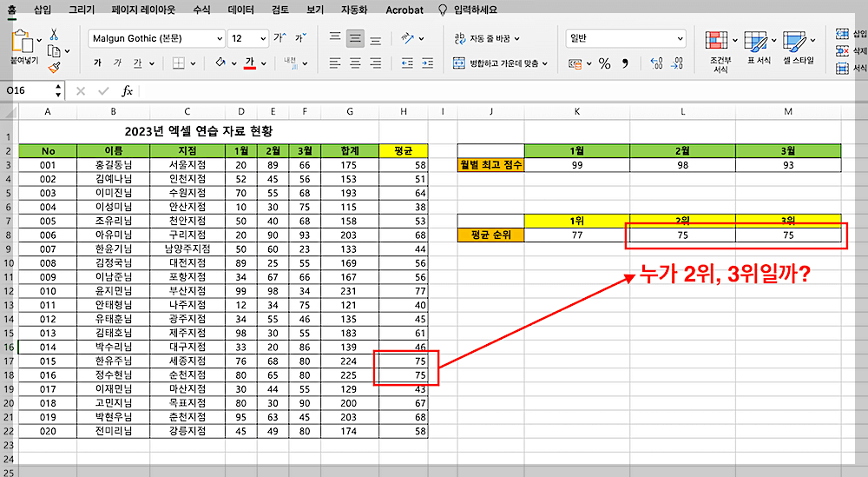Toggle Bold 가 formatting
This screenshot has width=868, height=477.
pyautogui.click(x=97, y=63)
